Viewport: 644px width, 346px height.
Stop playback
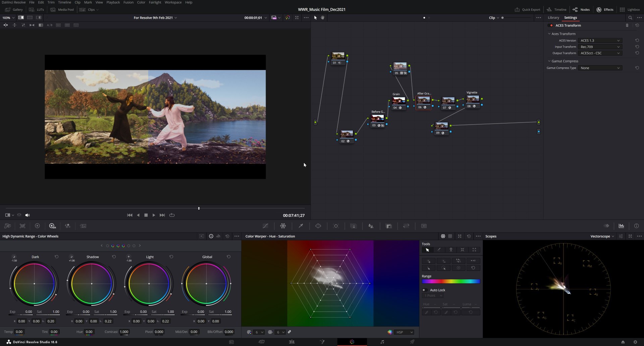point(146,215)
